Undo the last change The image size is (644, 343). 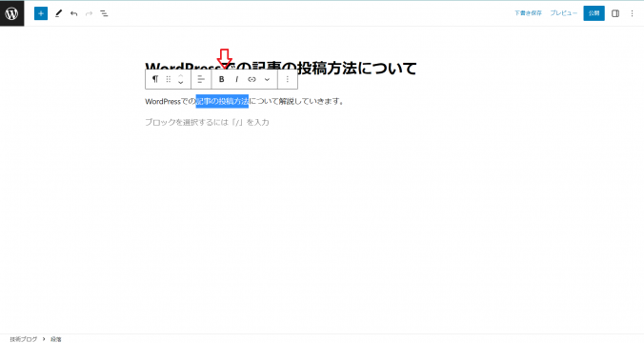point(73,13)
